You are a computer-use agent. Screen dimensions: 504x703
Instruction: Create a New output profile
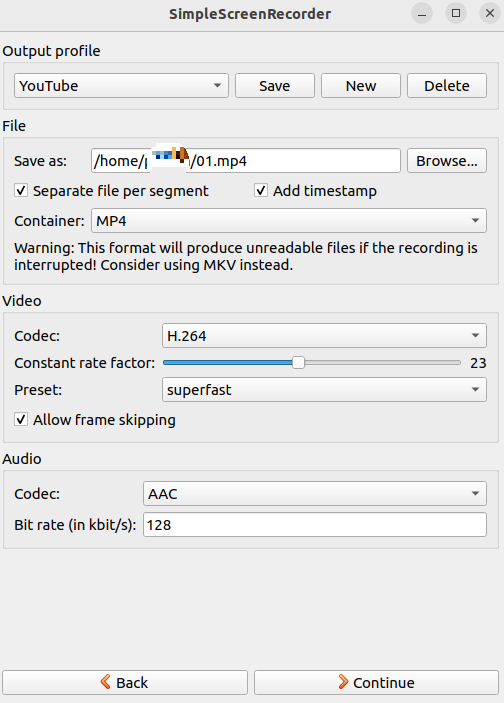tap(361, 86)
